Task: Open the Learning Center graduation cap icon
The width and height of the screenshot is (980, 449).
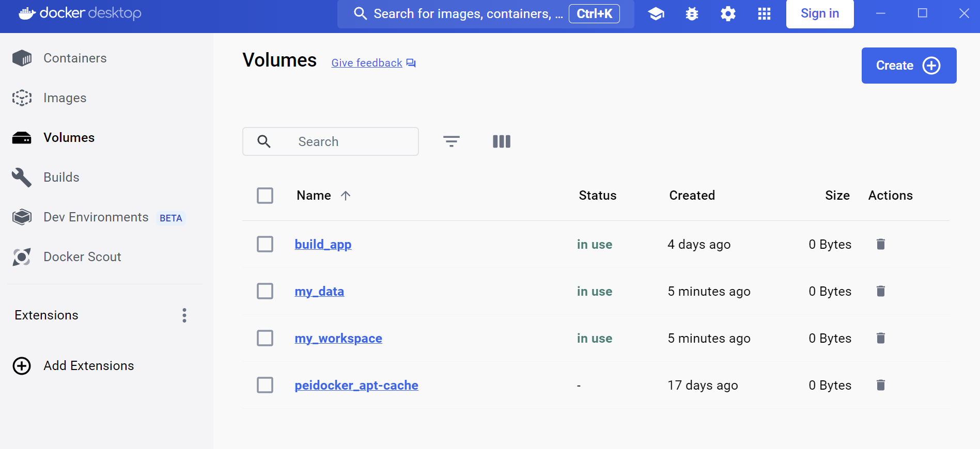Action: pyautogui.click(x=656, y=14)
